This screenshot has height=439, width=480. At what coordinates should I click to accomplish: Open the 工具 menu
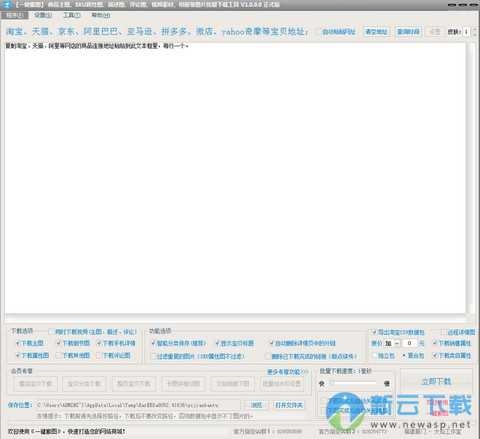click(72, 15)
